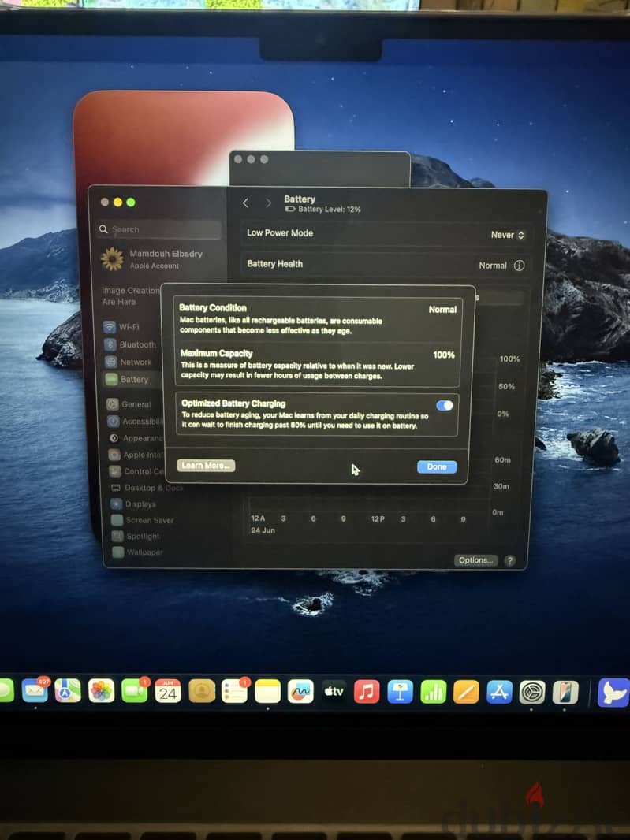Open App Store from the Dock
This screenshot has width=630, height=840.
pyautogui.click(x=499, y=692)
